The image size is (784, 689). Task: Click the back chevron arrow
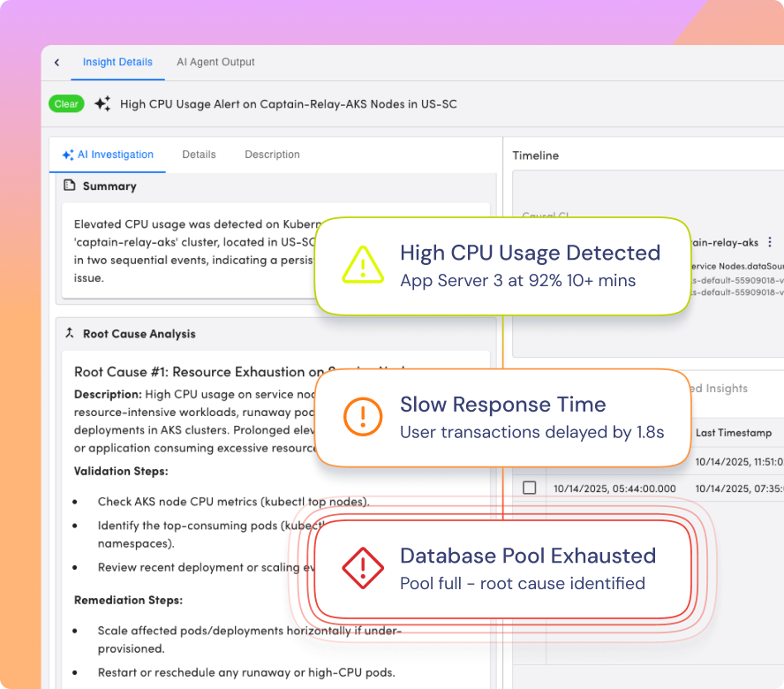tap(57, 63)
